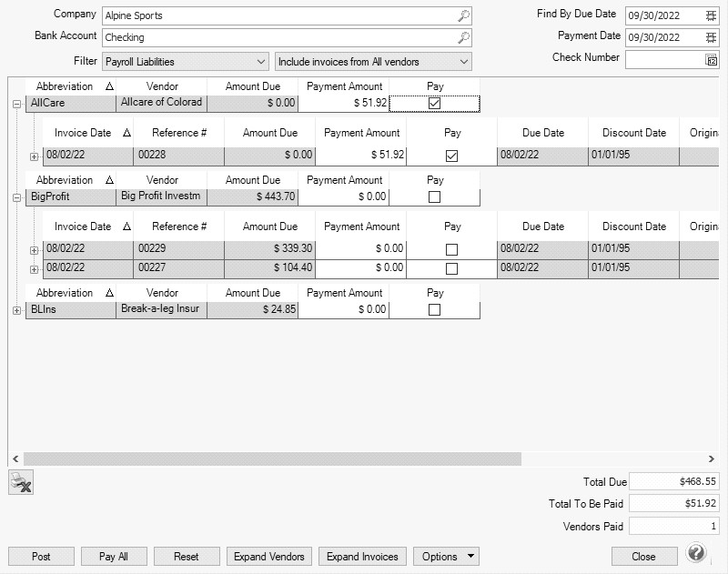728x574 pixels.
Task: Open the help question mark icon
Action: coord(695,553)
